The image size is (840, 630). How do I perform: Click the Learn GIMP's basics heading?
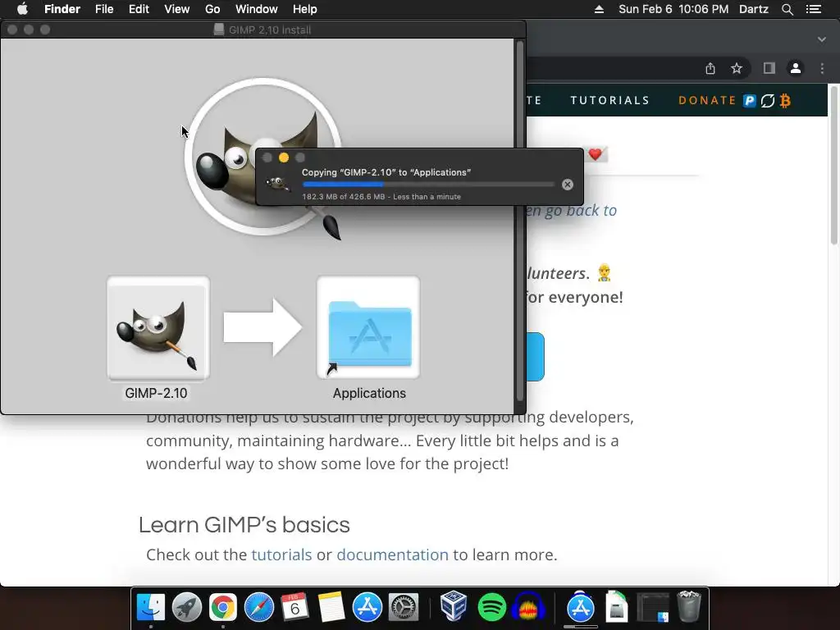(x=244, y=525)
